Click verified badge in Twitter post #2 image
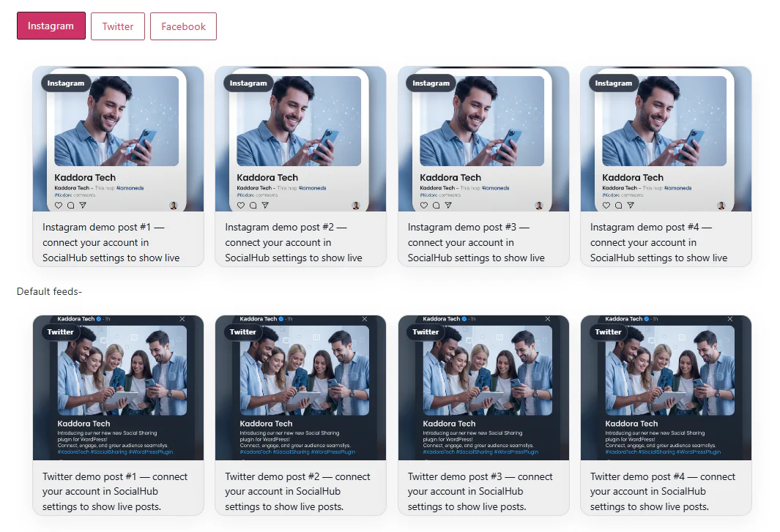 point(282,319)
